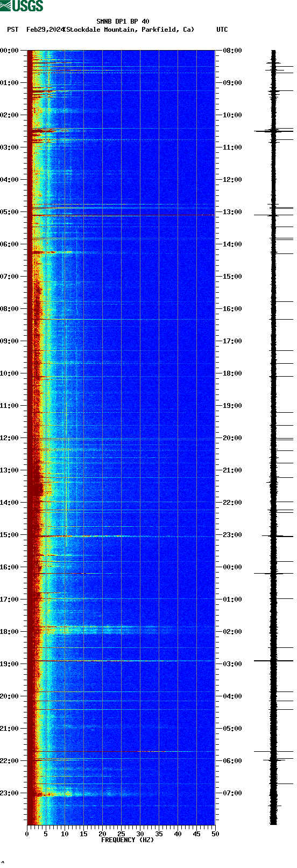Click the UTC timezone label
The image size is (297, 868).
222,30
